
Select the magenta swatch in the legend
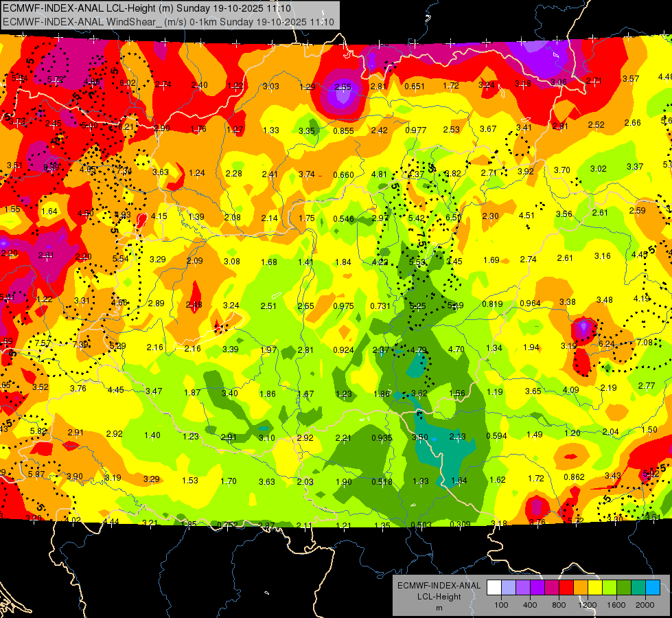(x=552, y=588)
